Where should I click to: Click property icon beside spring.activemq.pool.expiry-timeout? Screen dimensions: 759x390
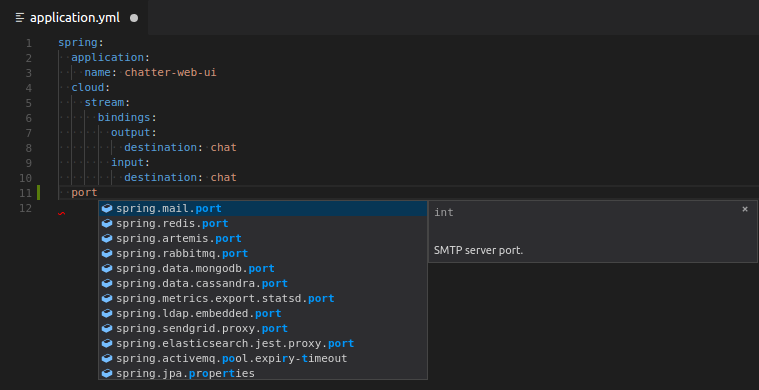(x=107, y=359)
